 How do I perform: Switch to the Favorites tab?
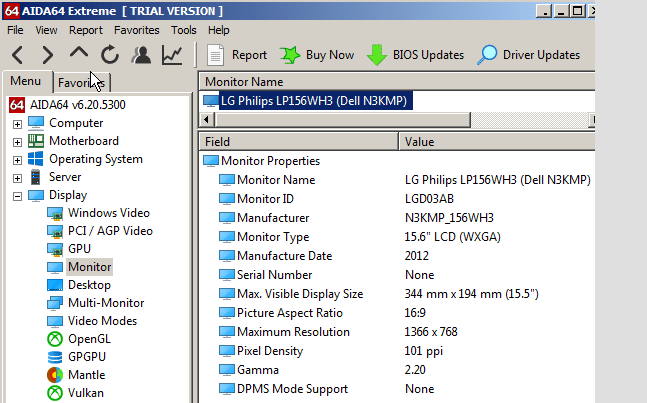(x=82, y=82)
